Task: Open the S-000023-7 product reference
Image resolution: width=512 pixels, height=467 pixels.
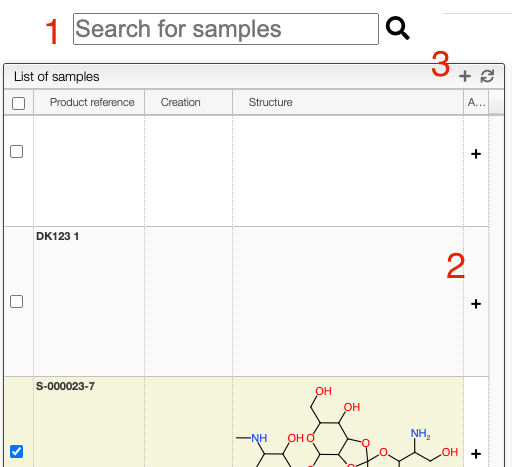Action: pyautogui.click(x=65, y=386)
